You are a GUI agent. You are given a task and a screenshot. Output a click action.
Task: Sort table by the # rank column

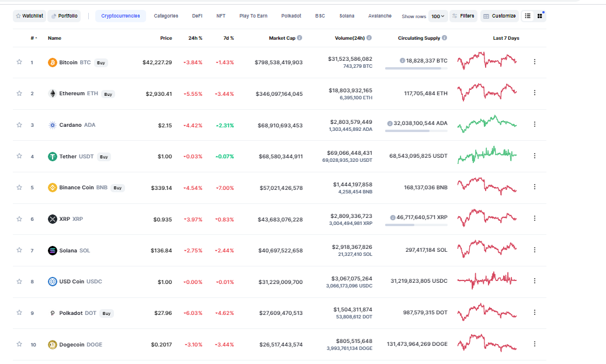pos(34,38)
